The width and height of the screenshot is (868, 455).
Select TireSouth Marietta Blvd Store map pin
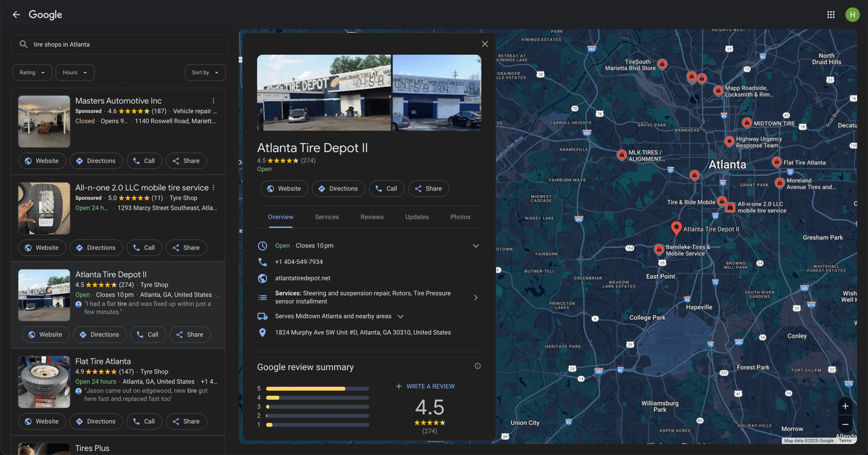[x=662, y=64]
